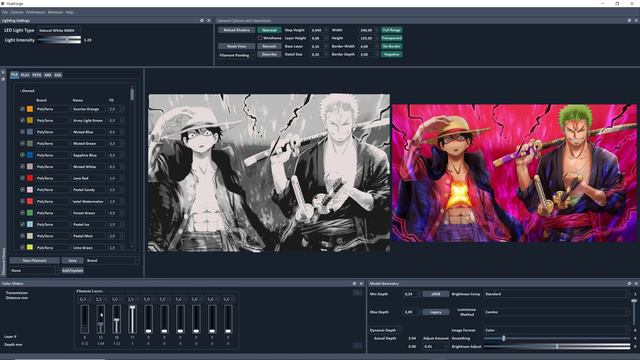The image size is (640, 360).
Task: Uncheck the Pastel Candy filament
Action: tap(22, 190)
